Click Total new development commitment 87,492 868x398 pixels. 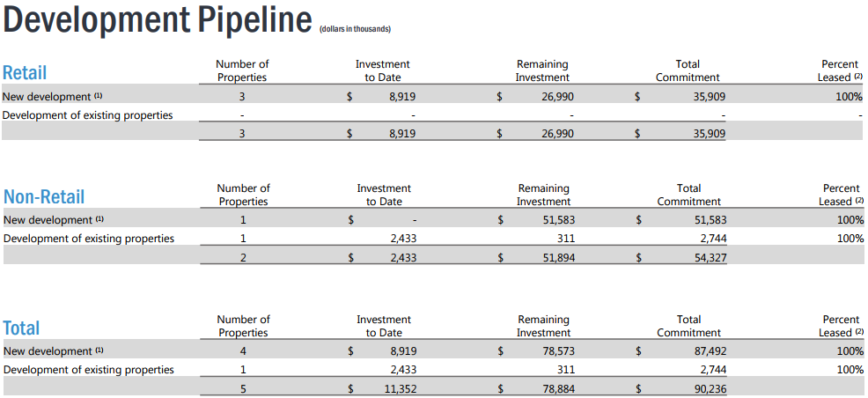(712, 351)
